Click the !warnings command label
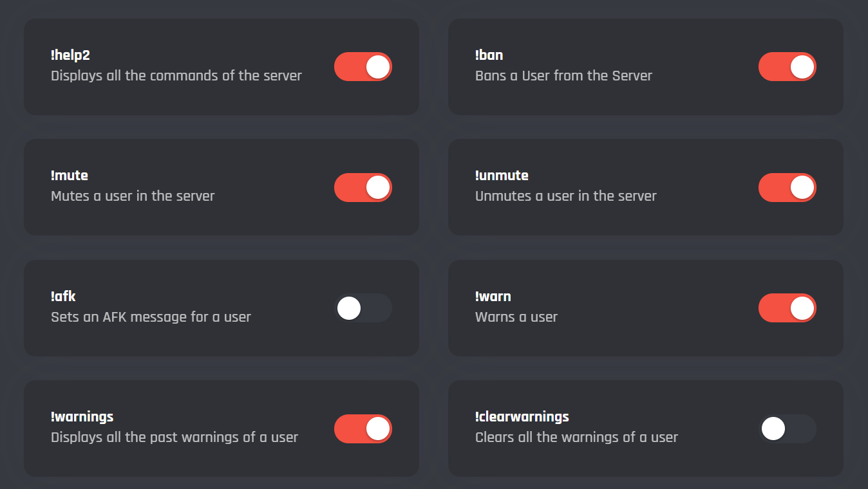 click(x=82, y=417)
